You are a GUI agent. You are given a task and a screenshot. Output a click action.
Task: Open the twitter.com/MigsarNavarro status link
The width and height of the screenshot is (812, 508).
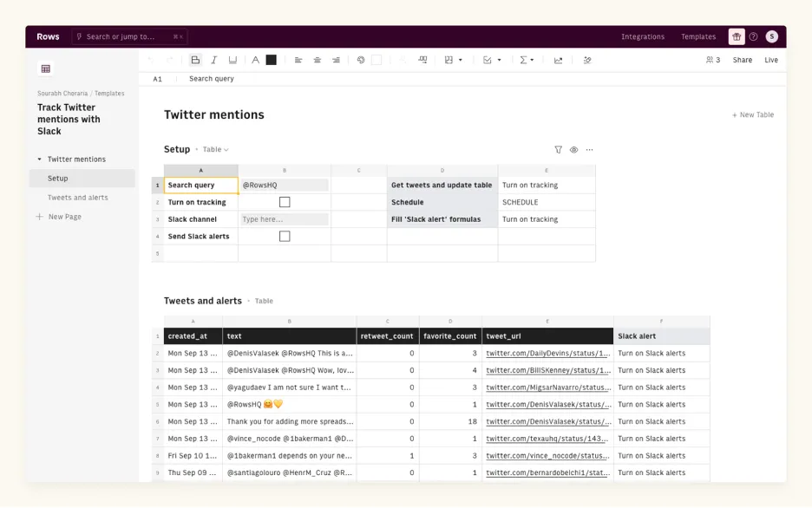point(548,388)
